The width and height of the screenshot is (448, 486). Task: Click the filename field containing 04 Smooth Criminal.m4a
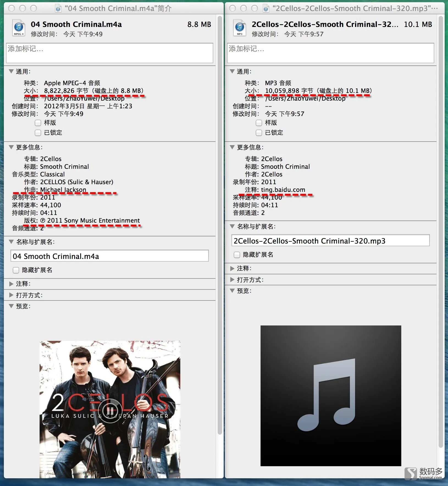[x=109, y=256]
